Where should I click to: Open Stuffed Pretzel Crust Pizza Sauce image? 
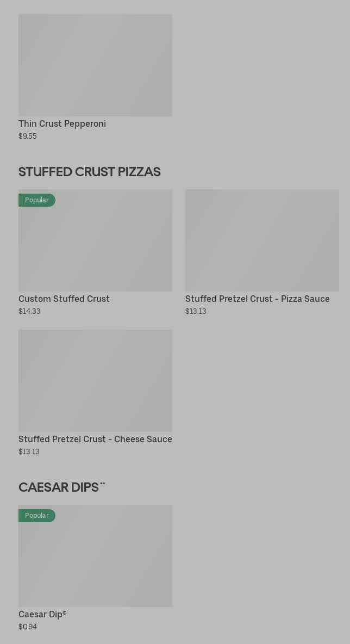click(262, 240)
